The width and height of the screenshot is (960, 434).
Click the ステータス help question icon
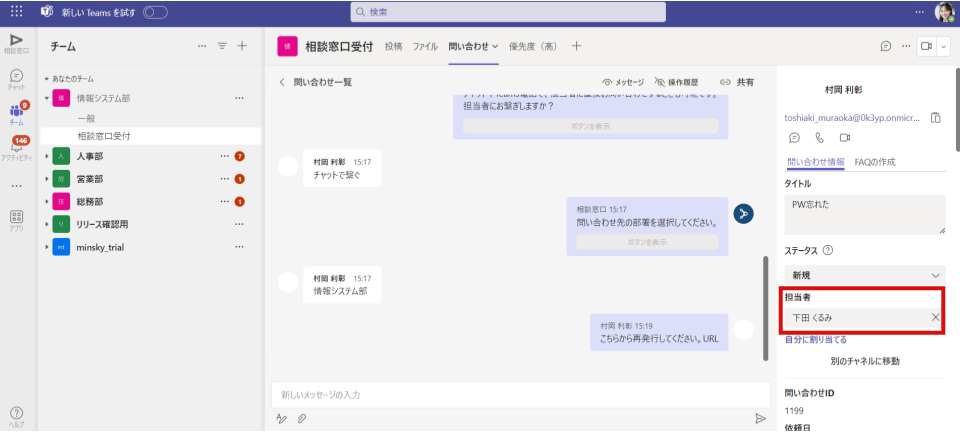pyautogui.click(x=828, y=250)
